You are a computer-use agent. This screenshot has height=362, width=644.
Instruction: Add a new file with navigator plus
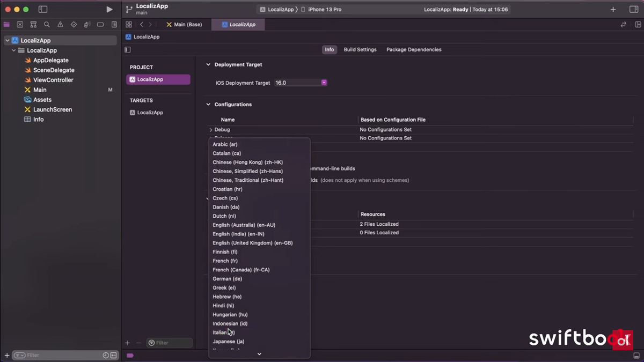click(x=7, y=355)
